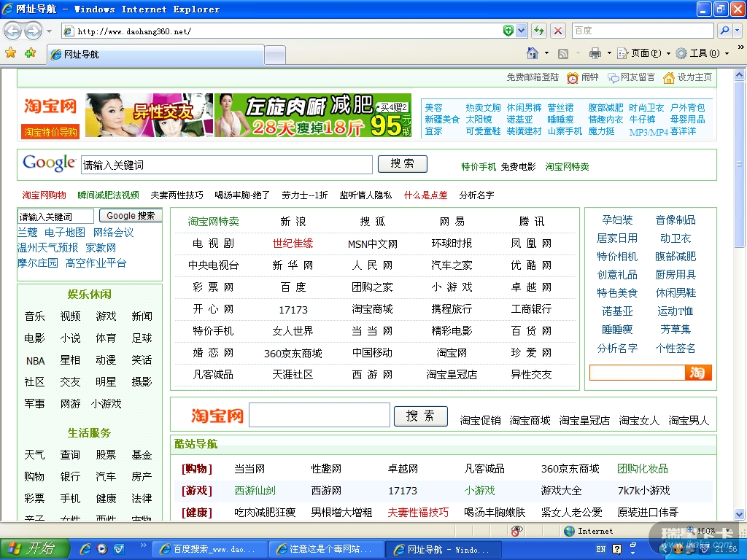This screenshot has width=747, height=560.
Task: Open a new blank tab
Action: tap(274, 55)
